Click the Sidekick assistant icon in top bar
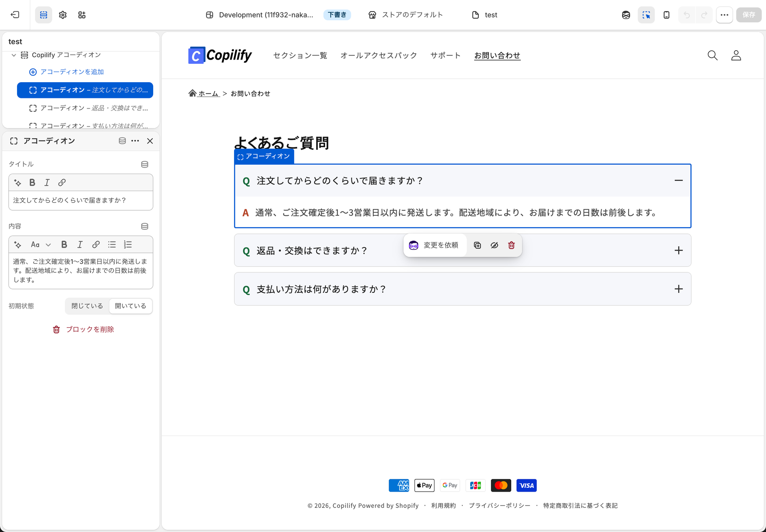This screenshot has height=532, width=766. (626, 15)
